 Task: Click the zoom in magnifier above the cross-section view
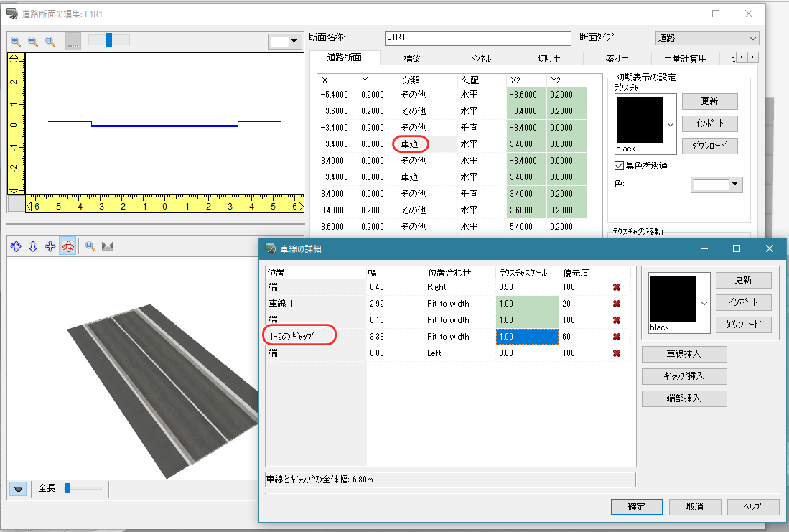coord(16,41)
